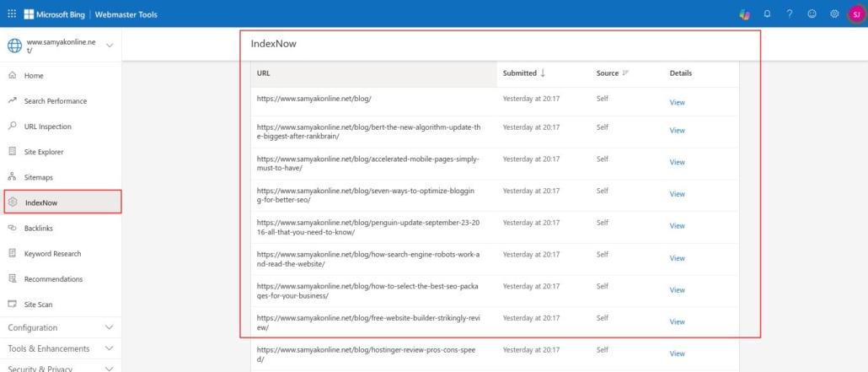This screenshot has height=372, width=868.
Task: View details for how-search-engine-robots row
Action: (x=677, y=258)
